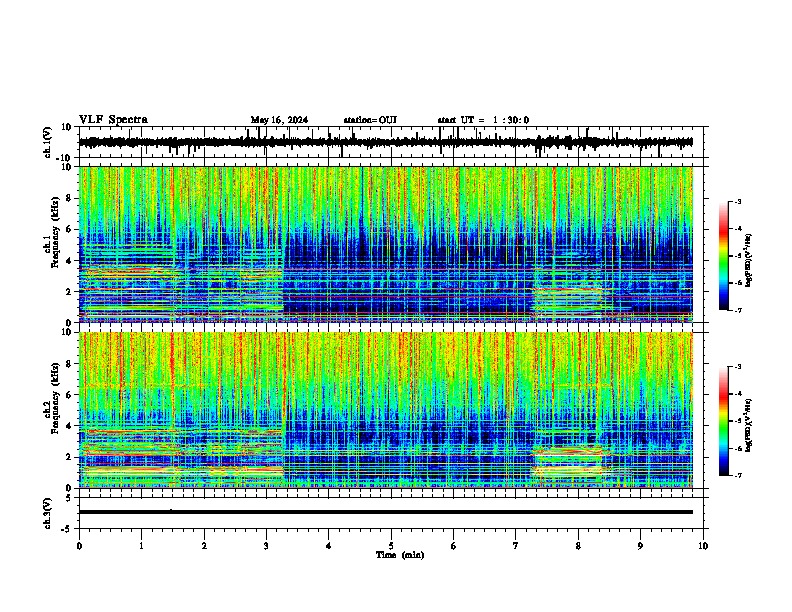This screenshot has width=792, height=612.
Task: Click time axis tick label "7"
Action: coord(516,546)
